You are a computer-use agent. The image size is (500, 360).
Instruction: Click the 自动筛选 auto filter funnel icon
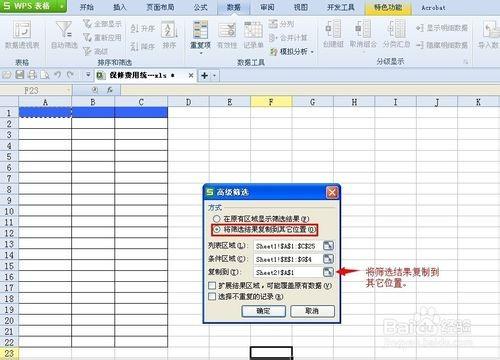[64, 29]
